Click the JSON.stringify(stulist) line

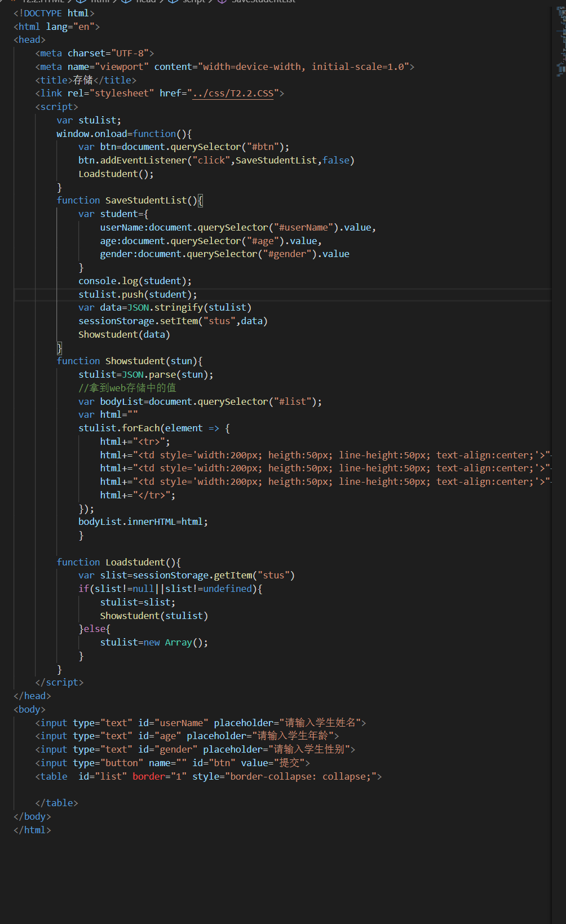pos(165,307)
